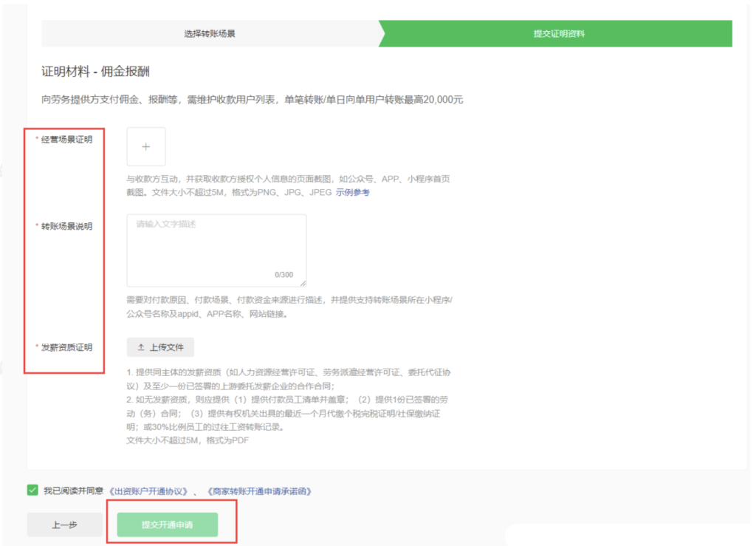The image size is (756, 546).
Task: Go to the 选择转账场景 step
Action: point(210,34)
